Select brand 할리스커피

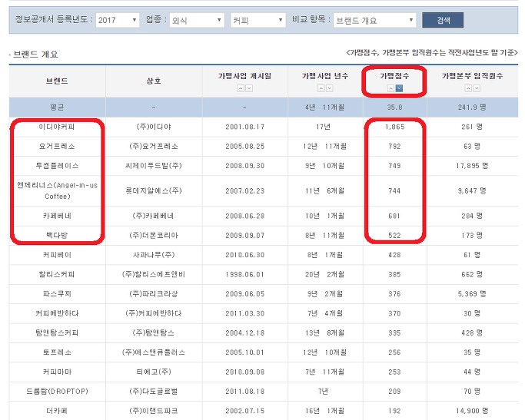point(57,274)
